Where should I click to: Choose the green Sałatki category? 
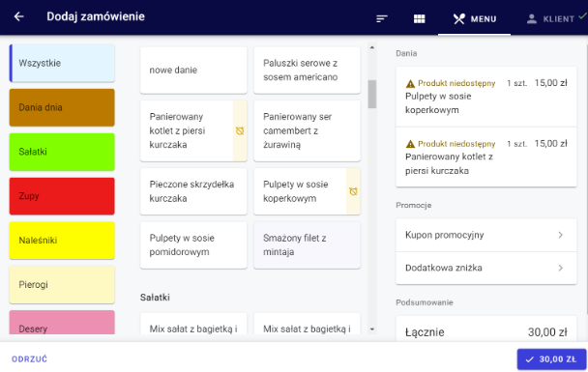point(62,152)
